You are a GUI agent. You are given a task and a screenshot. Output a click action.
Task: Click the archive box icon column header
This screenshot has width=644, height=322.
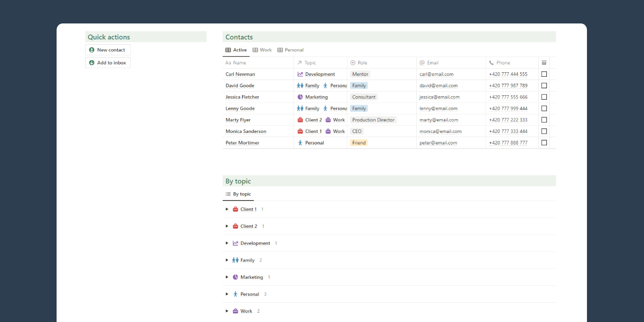pyautogui.click(x=544, y=63)
